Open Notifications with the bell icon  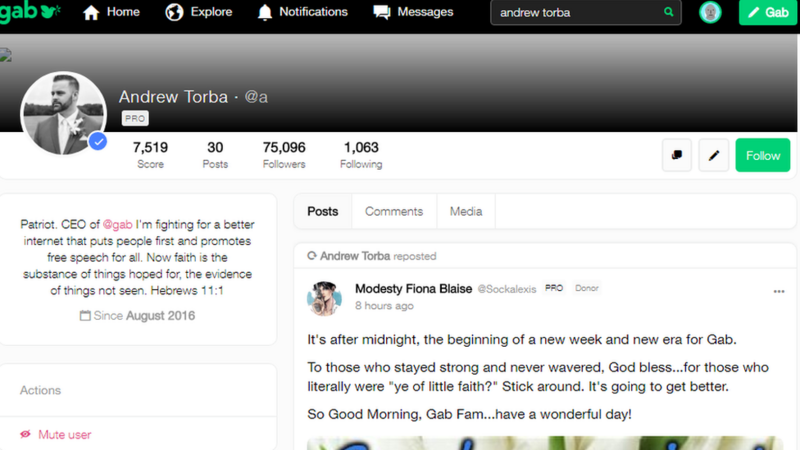click(302, 13)
